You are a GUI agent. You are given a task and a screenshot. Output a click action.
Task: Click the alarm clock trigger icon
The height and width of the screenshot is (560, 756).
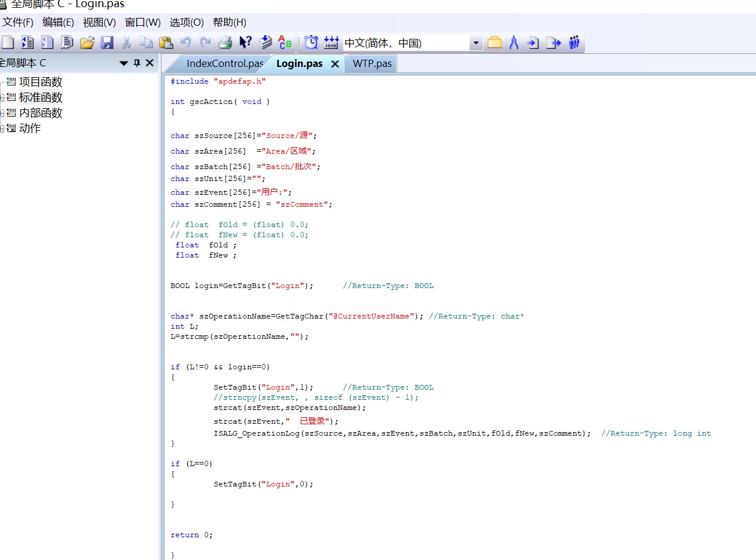pos(311,42)
